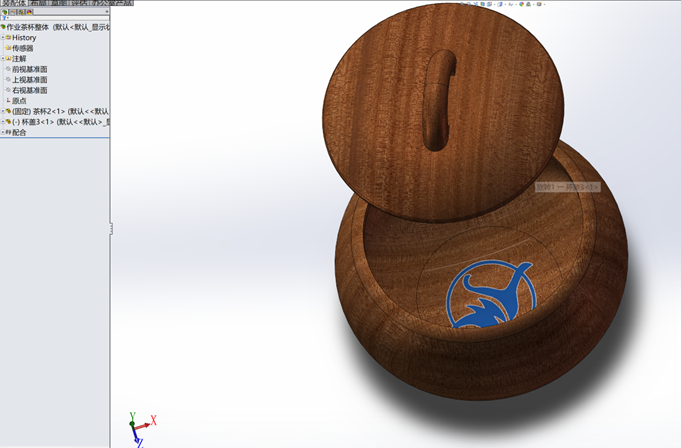Expand the 配合 mates folder
The height and width of the screenshot is (448, 681).
3,132
